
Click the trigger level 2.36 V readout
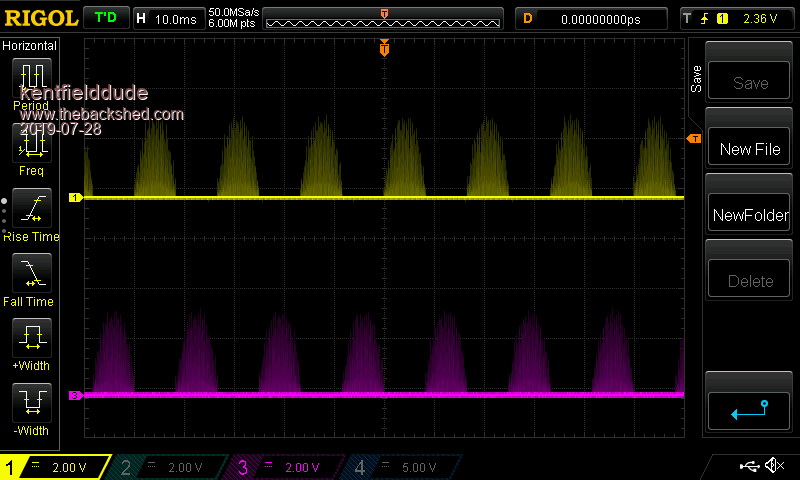click(759, 18)
